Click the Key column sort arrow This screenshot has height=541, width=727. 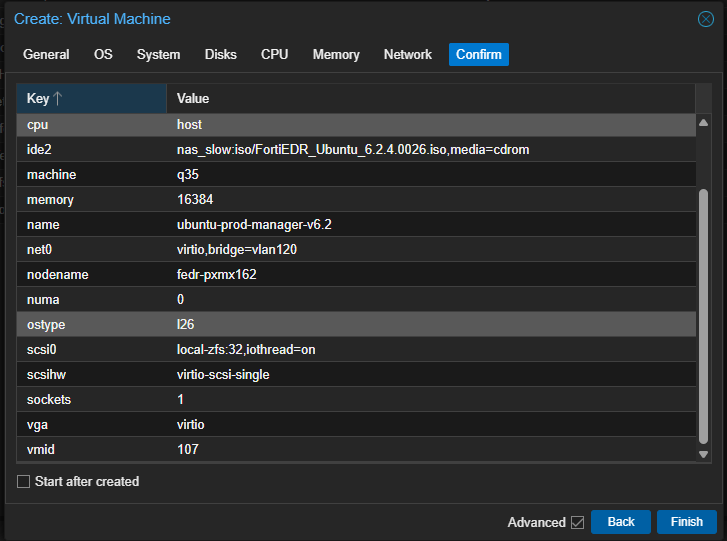[x=57, y=99]
